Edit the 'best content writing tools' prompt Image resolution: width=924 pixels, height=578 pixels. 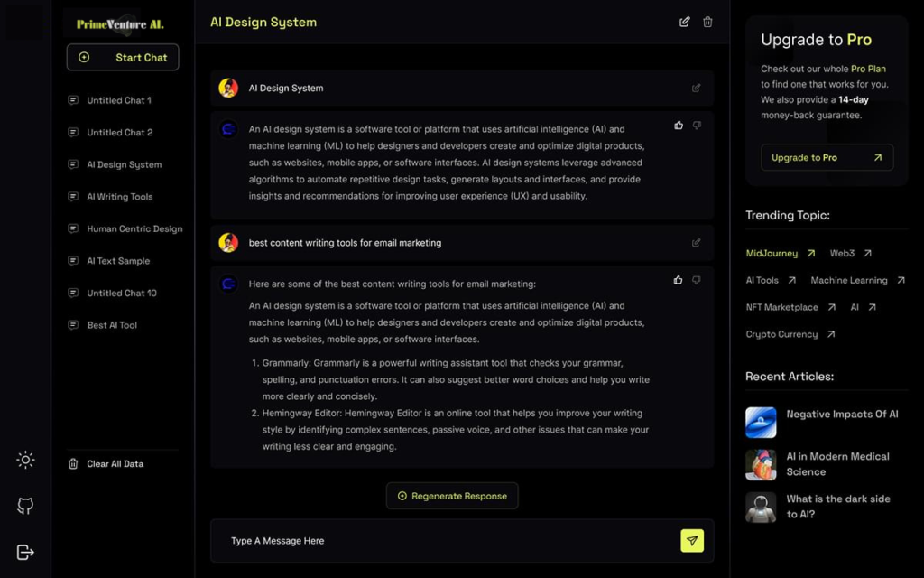[x=696, y=243]
